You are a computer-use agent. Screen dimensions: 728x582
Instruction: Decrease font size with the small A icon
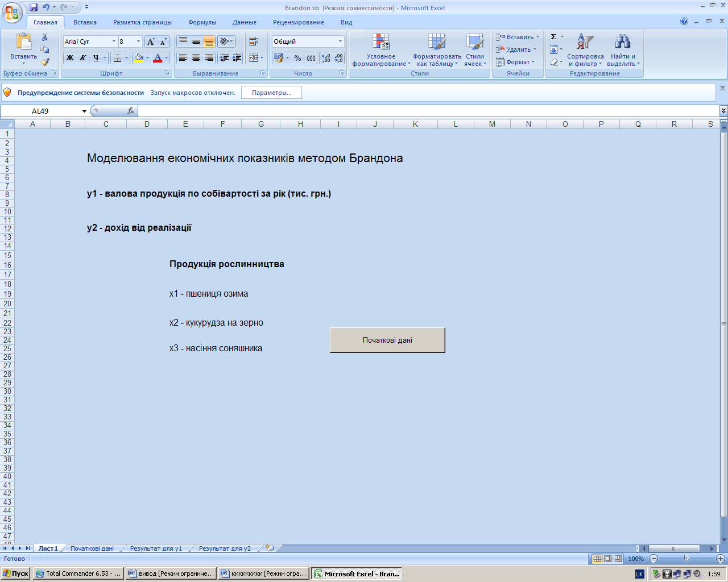(163, 41)
